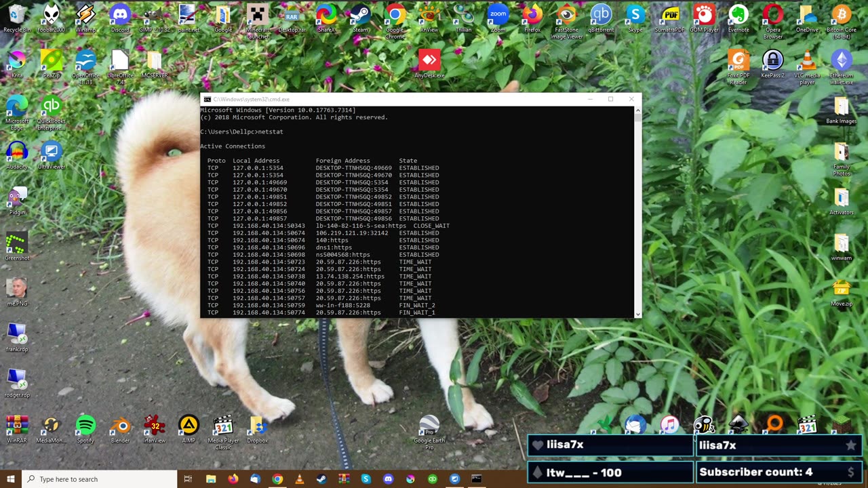Image resolution: width=868 pixels, height=488 pixels.
Task: Select the UltraViewer desktop icon
Action: (x=52, y=155)
